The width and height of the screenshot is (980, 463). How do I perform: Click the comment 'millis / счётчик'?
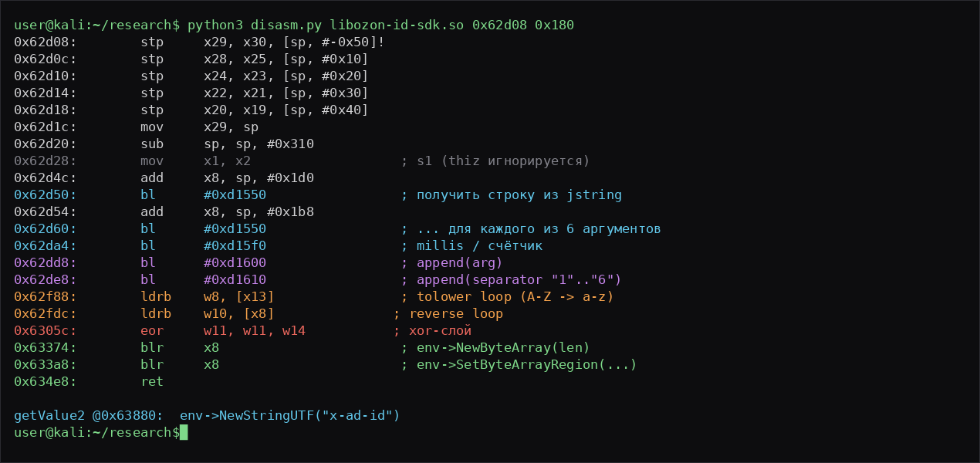pyautogui.click(x=479, y=245)
